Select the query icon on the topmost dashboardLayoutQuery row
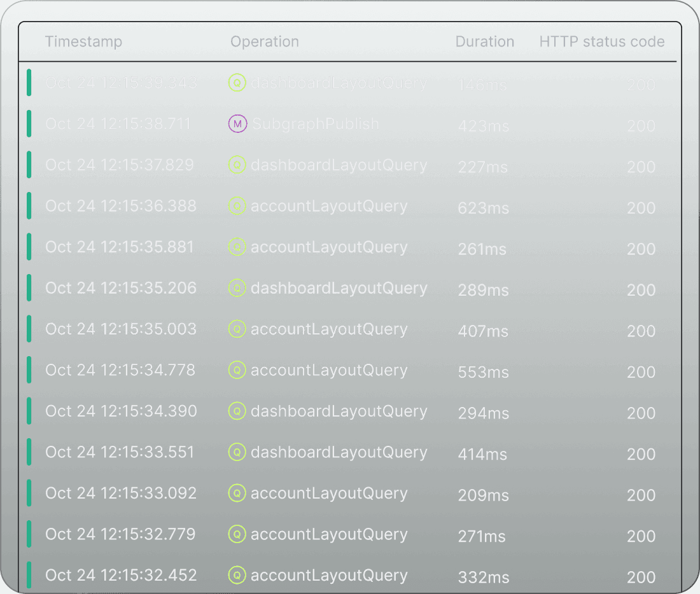Viewport: 700px width, 594px height. click(237, 83)
